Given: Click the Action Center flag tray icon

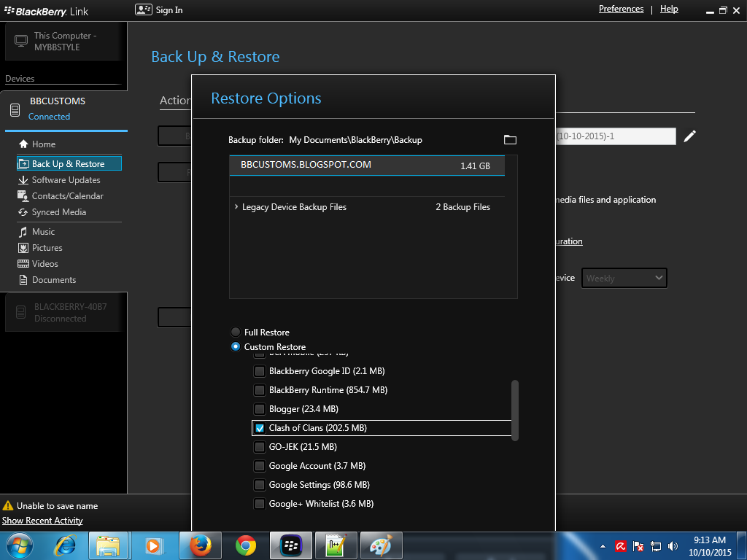Looking at the screenshot, I should pos(638,545).
